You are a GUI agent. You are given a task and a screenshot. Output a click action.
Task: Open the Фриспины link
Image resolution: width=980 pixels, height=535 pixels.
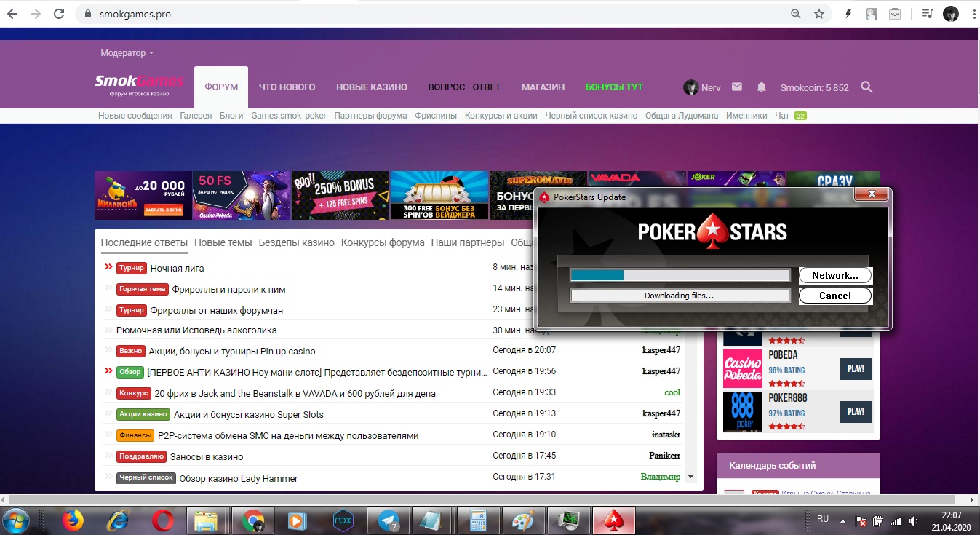[436, 116]
